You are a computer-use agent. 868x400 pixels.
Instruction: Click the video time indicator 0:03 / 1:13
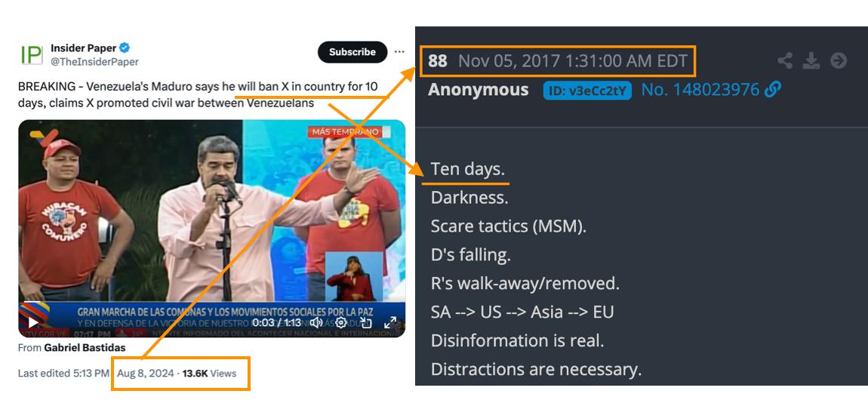(x=276, y=322)
